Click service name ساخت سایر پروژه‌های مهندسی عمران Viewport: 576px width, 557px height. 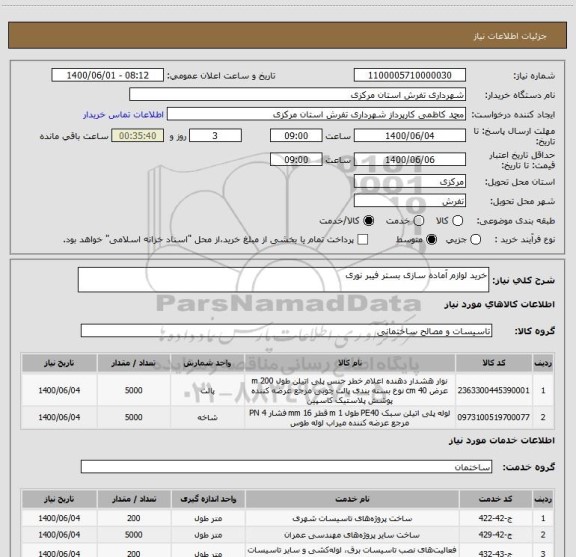coord(352,535)
